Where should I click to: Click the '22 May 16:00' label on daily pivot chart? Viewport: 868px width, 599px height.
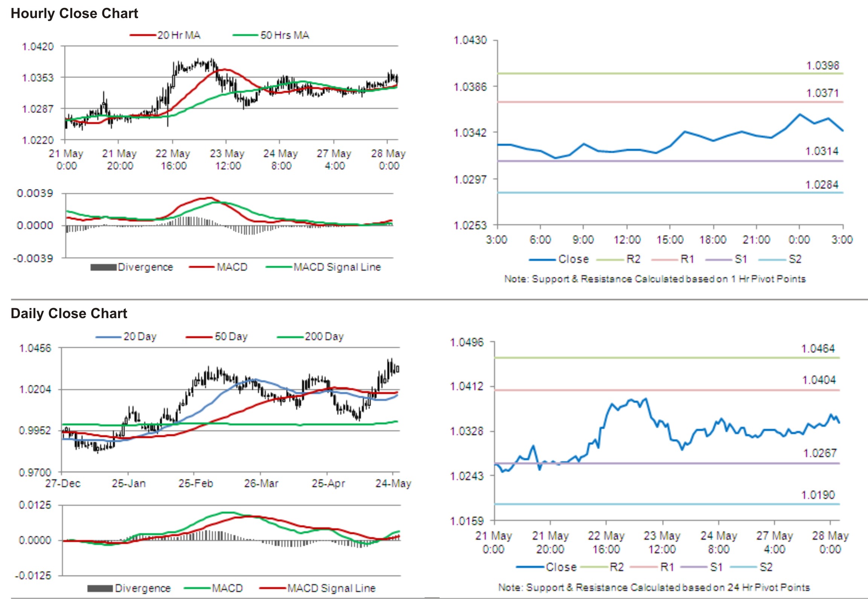[606, 542]
